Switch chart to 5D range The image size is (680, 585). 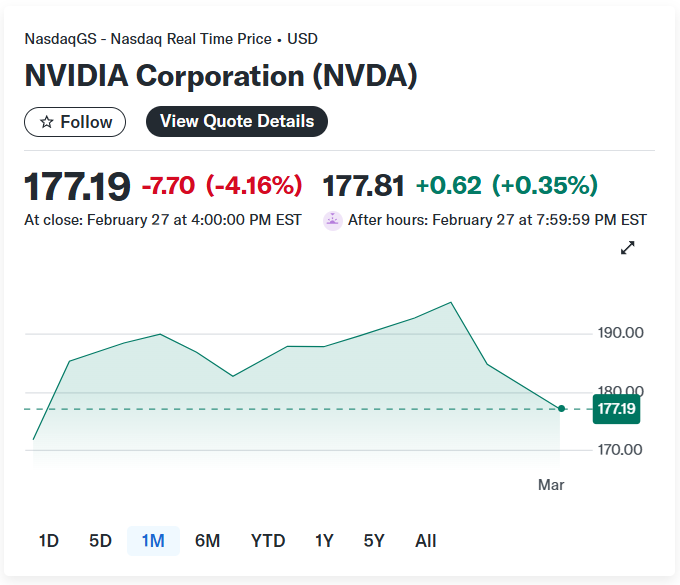(100, 541)
